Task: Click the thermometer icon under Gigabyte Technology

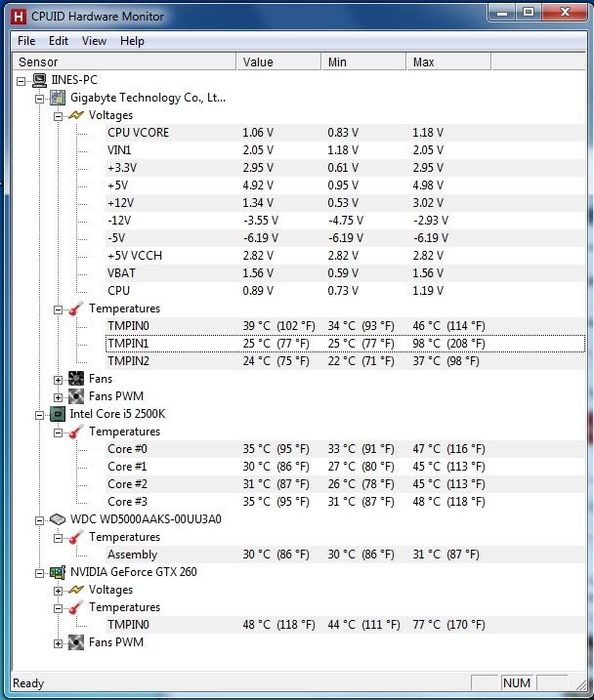Action: point(76,309)
